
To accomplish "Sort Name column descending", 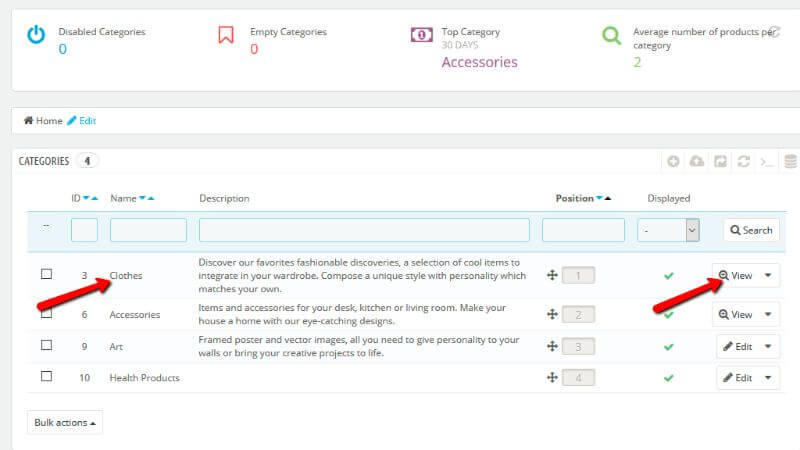I will pos(142,198).
